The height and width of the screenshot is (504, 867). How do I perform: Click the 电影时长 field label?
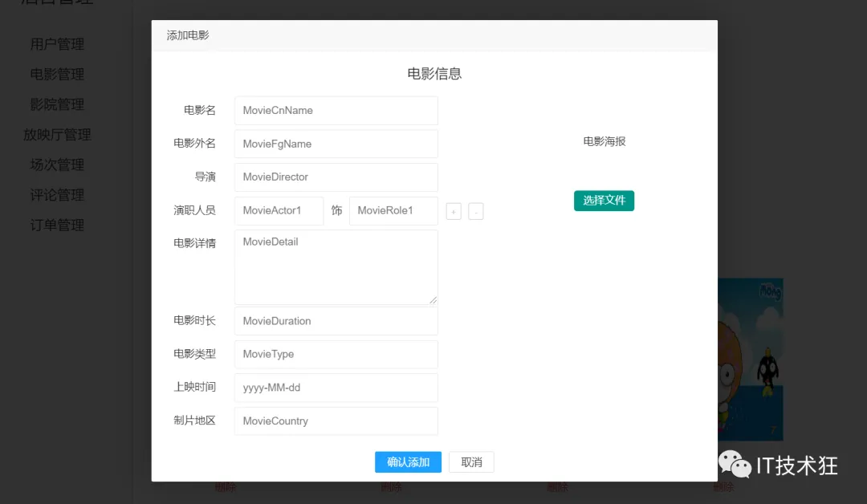tap(194, 320)
